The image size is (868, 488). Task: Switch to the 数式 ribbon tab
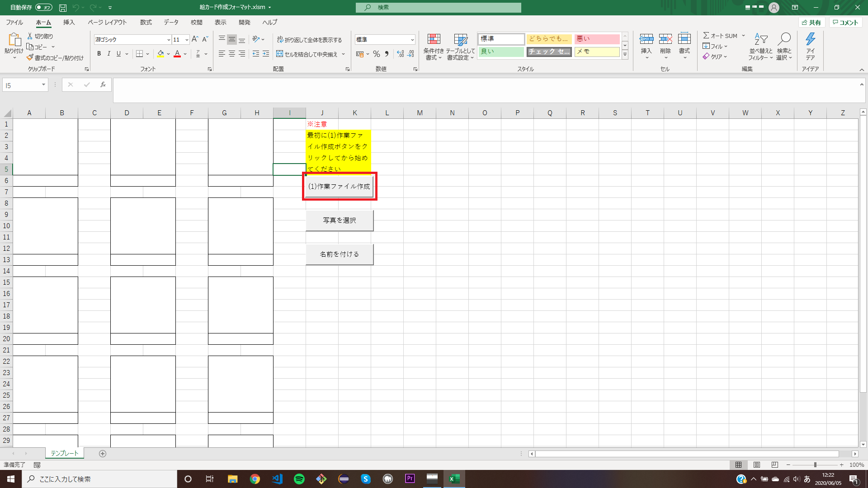pos(146,22)
